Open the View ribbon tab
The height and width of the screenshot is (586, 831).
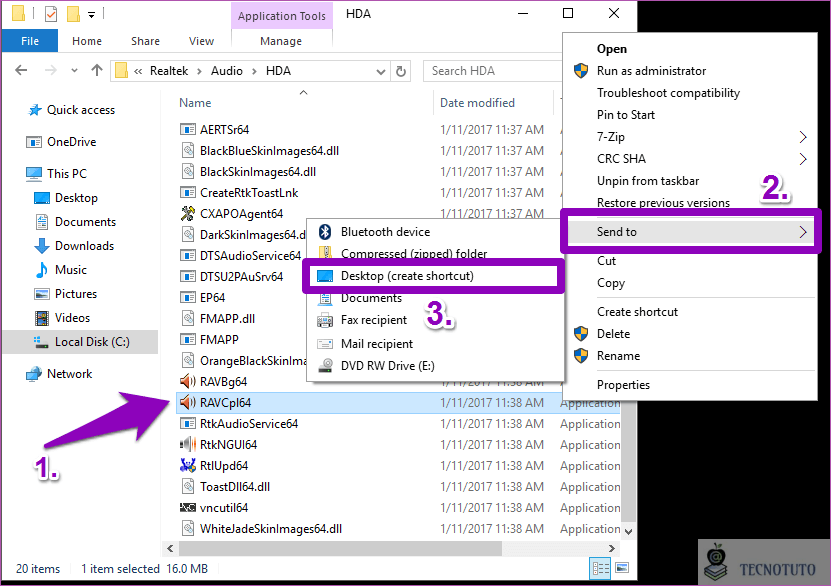(201, 41)
